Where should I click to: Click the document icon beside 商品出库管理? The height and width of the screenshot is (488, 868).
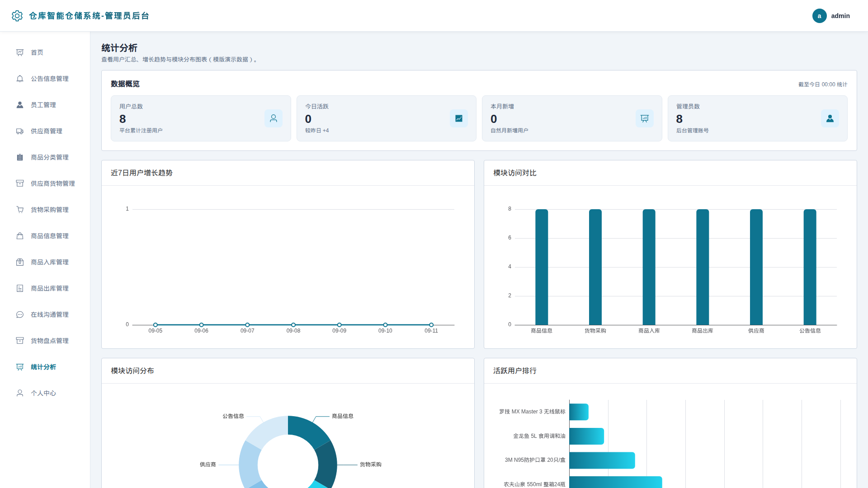[20, 288]
